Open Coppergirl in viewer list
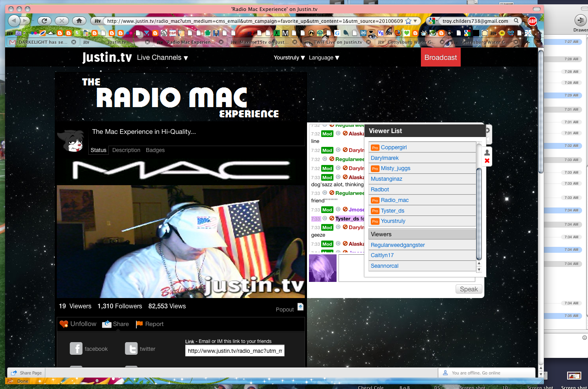The image size is (588, 389). pyautogui.click(x=394, y=147)
